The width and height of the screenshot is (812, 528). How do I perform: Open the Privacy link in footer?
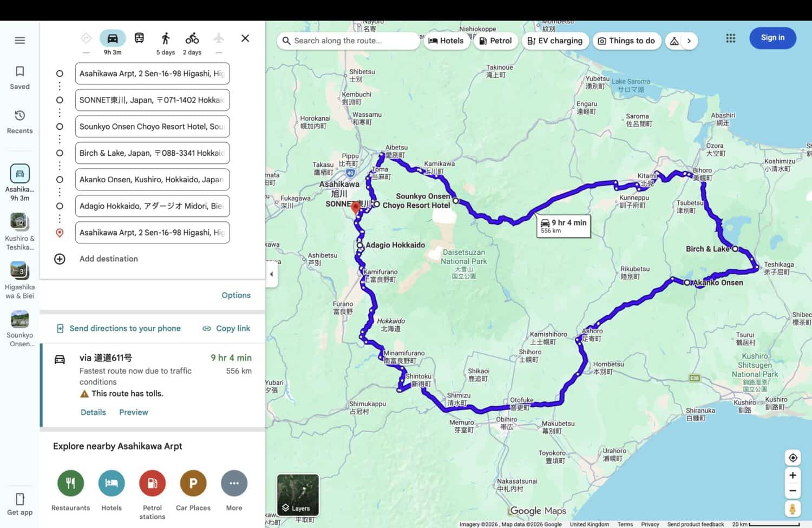650,524
